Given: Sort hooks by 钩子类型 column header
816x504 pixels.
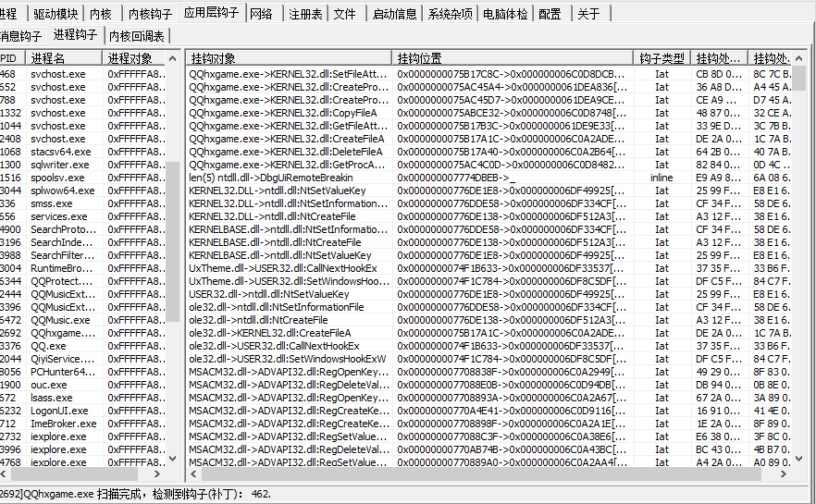Looking at the screenshot, I should [662, 57].
